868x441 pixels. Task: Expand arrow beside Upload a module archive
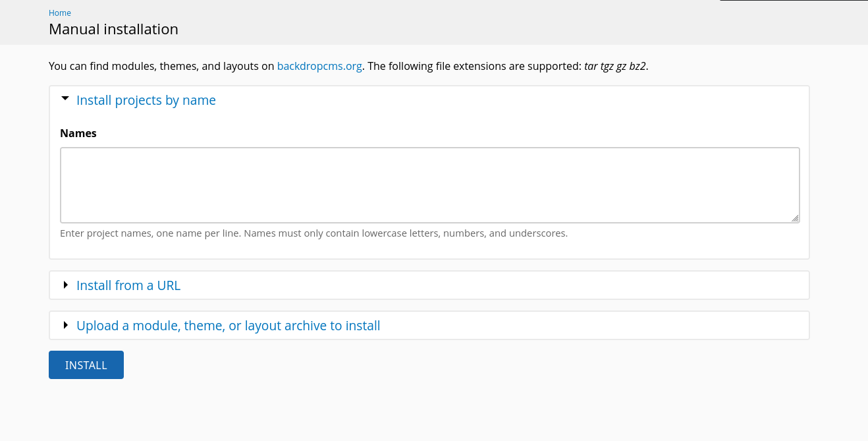(65, 325)
